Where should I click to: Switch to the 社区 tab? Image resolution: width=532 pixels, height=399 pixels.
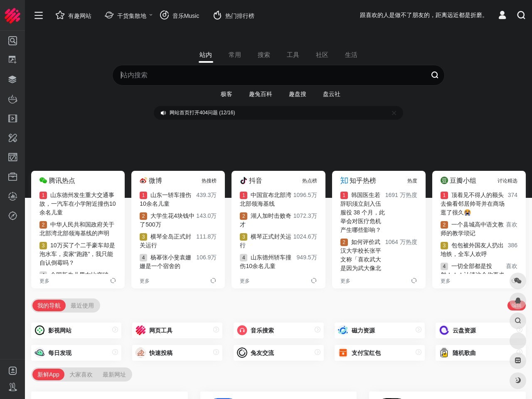pos(322,54)
